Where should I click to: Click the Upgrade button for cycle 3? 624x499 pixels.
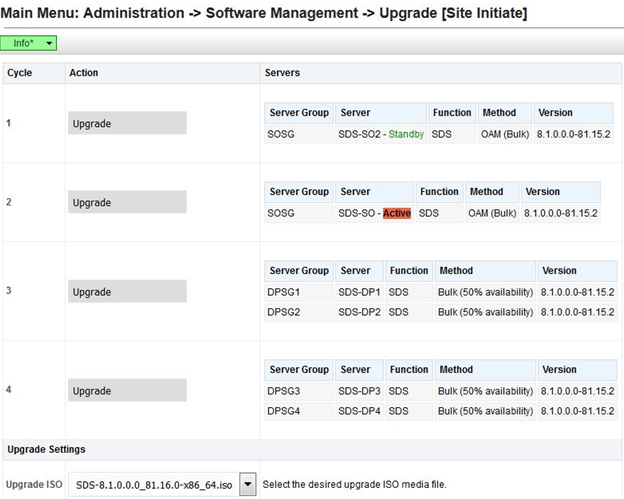tap(127, 291)
